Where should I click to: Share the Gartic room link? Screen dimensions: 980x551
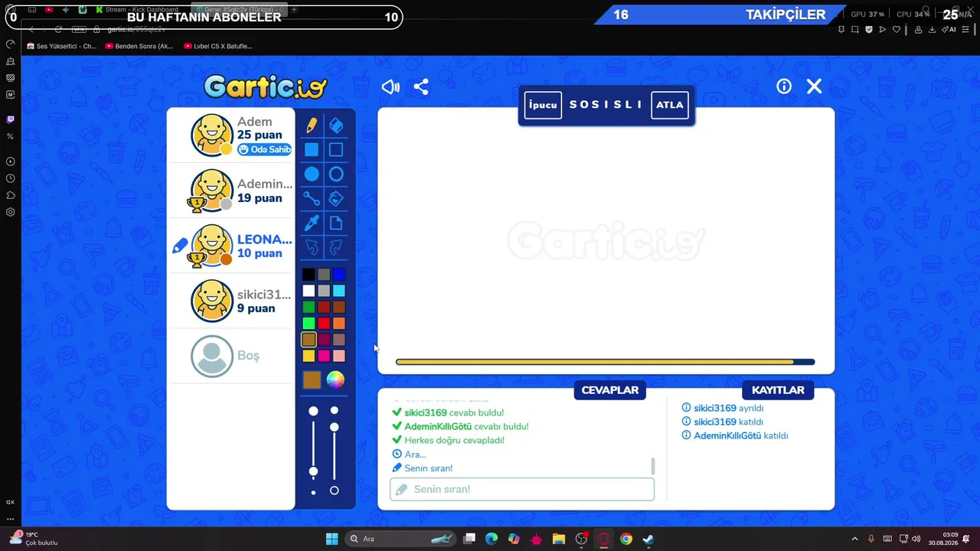click(421, 86)
